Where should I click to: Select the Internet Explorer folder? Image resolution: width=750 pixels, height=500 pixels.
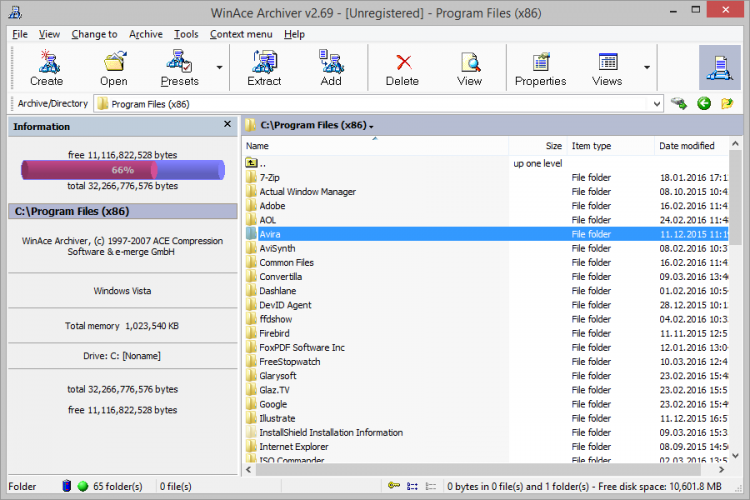tap(294, 446)
